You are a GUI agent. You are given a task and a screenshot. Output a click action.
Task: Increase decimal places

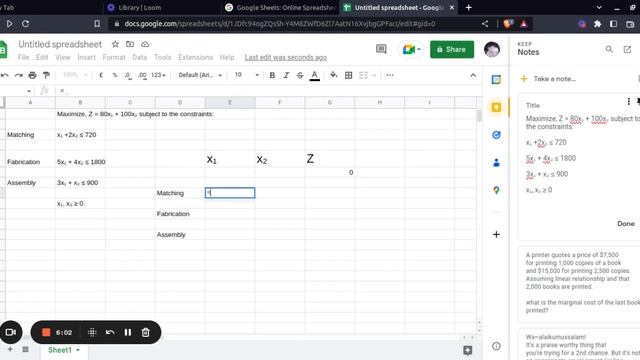click(x=142, y=75)
